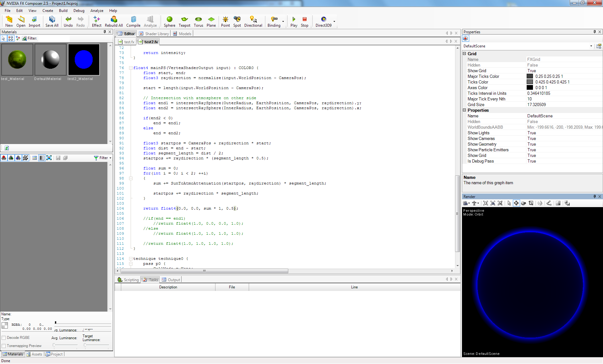603x364 pixels.
Task: Collapse the Grid property section
Action: click(464, 54)
